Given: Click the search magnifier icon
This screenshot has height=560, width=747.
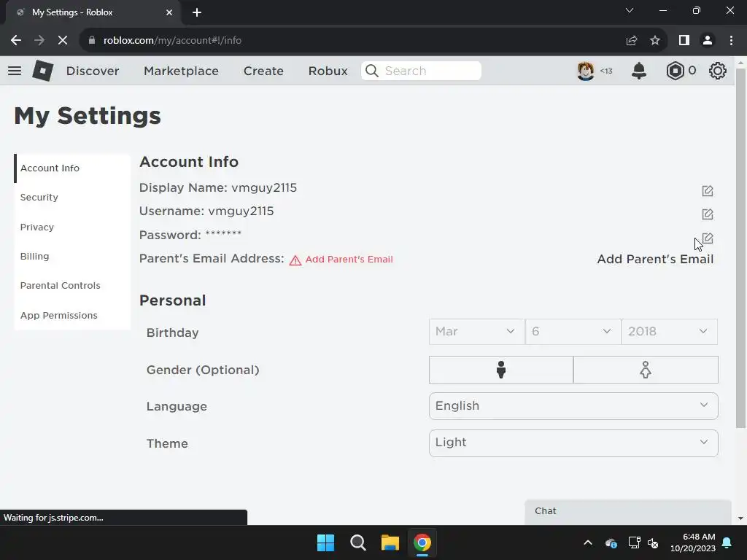Looking at the screenshot, I should click(x=372, y=71).
